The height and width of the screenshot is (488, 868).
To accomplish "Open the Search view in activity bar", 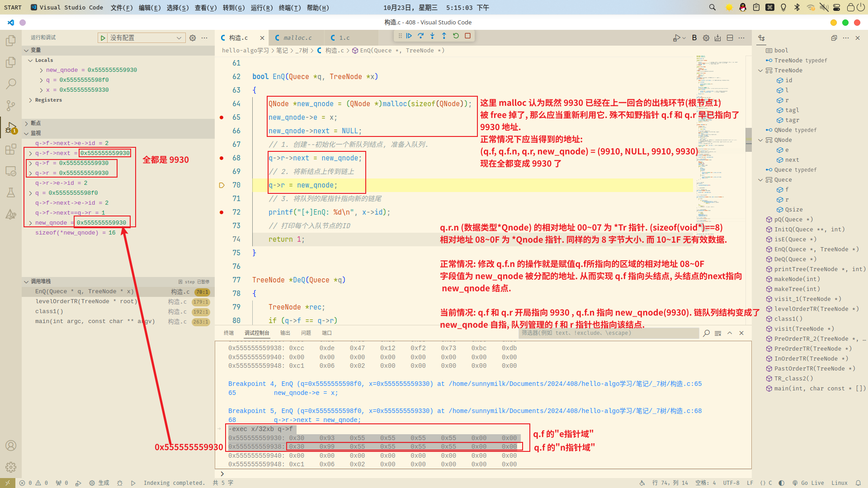I will 11,84.
